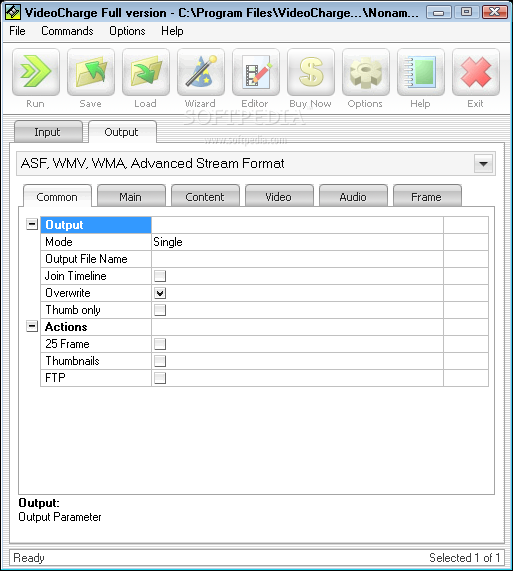Open the output format dropdown arrow

(x=484, y=164)
